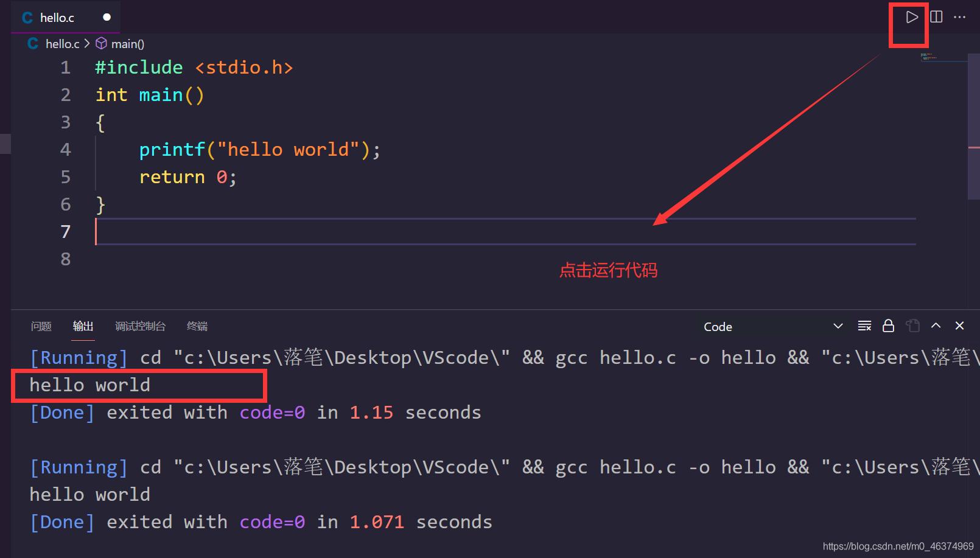Maximize the panel with the up chevron
Viewport: 980px width, 558px height.
click(936, 326)
